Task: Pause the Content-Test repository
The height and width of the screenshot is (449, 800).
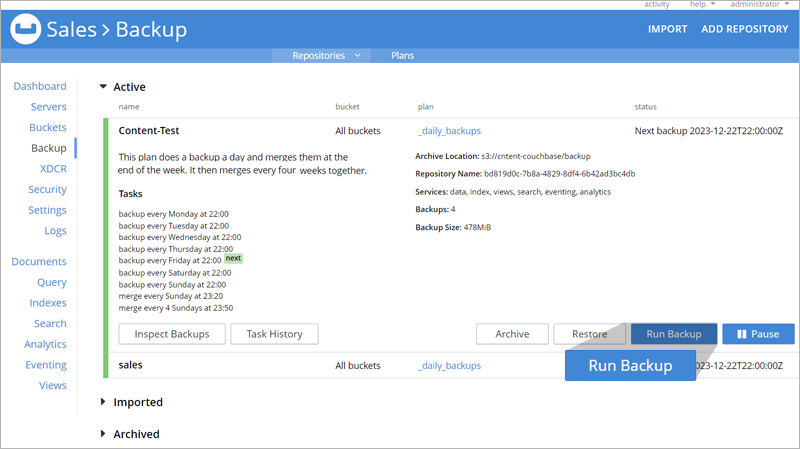Action: (758, 334)
